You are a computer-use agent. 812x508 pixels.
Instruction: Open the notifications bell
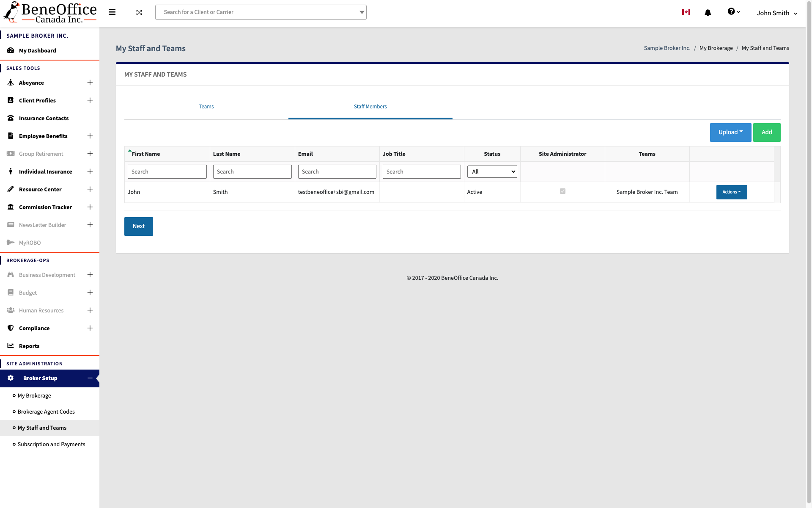tap(708, 13)
